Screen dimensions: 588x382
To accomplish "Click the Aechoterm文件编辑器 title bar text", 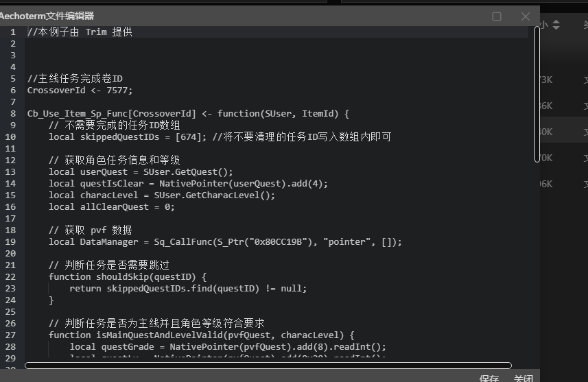I will tap(47, 16).
